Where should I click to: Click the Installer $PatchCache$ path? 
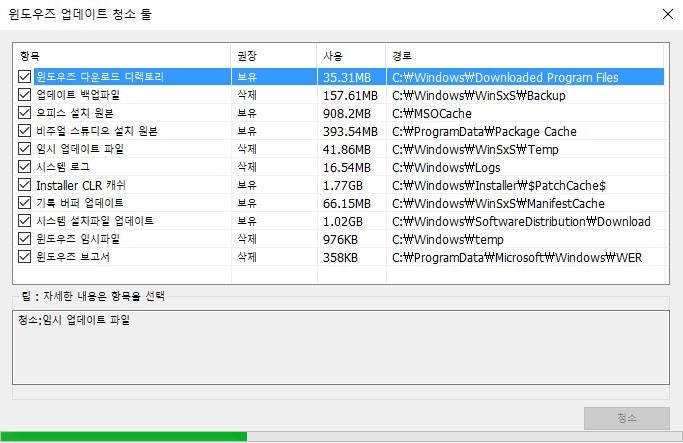pos(499,186)
